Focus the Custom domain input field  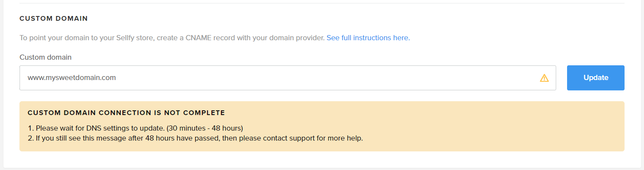[288, 78]
